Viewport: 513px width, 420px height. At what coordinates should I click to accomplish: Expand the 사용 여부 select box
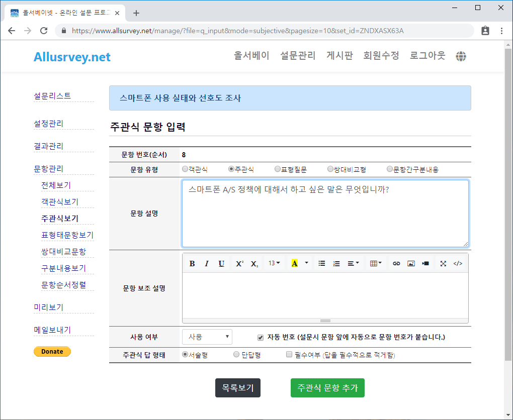[207, 337]
